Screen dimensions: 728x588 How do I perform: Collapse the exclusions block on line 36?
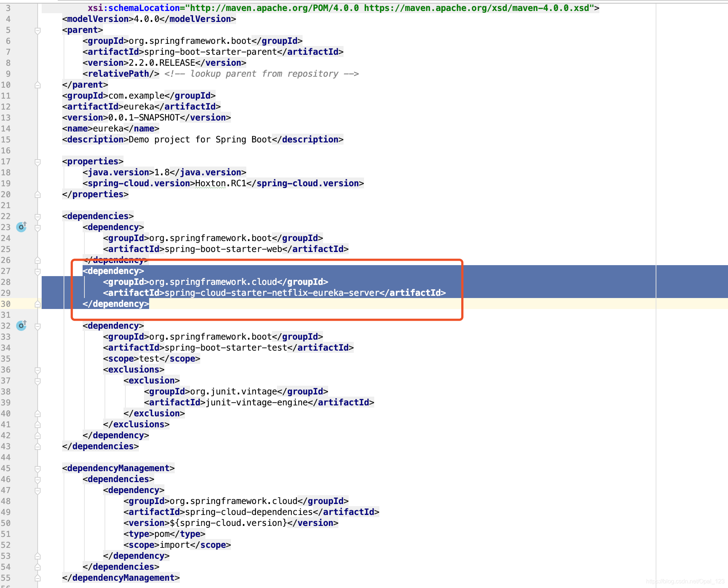(37, 370)
